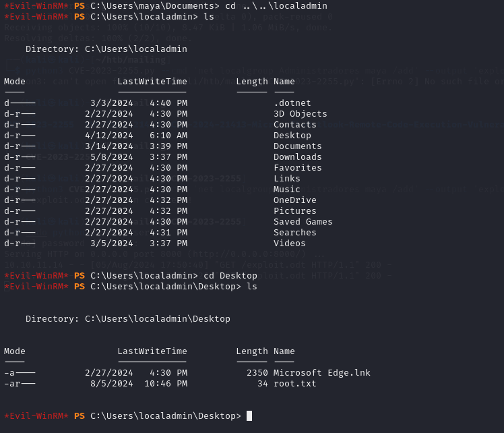Click the 3D Objects folder name
Image resolution: width=504 pixels, height=433 pixels.
click(x=300, y=113)
